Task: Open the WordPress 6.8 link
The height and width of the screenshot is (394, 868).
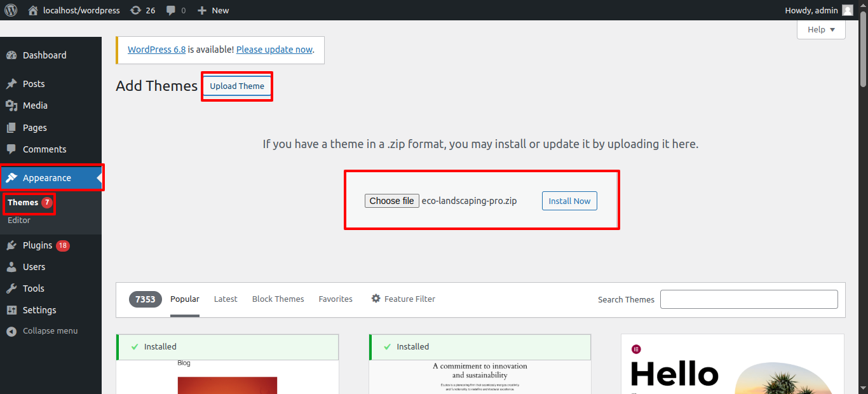Action: (157, 49)
